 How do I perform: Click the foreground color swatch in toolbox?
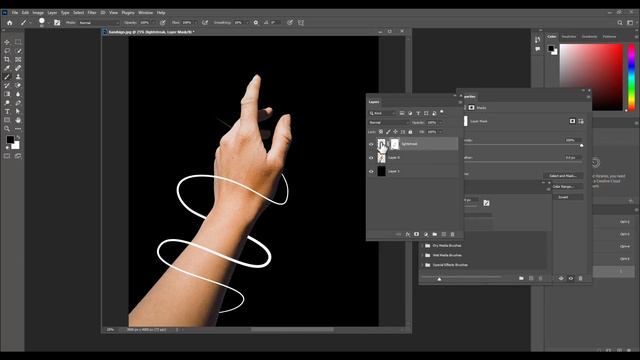pos(10,140)
